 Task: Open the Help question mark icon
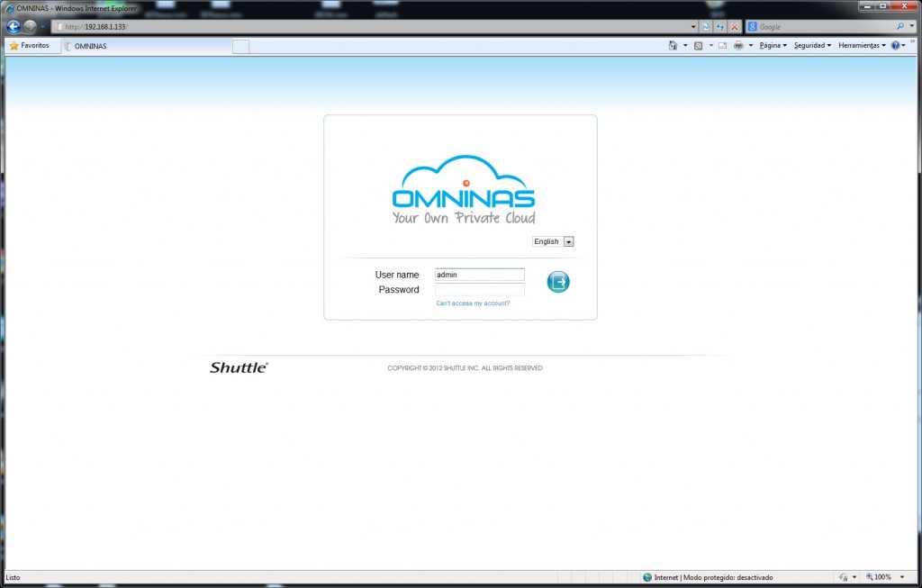[895, 45]
